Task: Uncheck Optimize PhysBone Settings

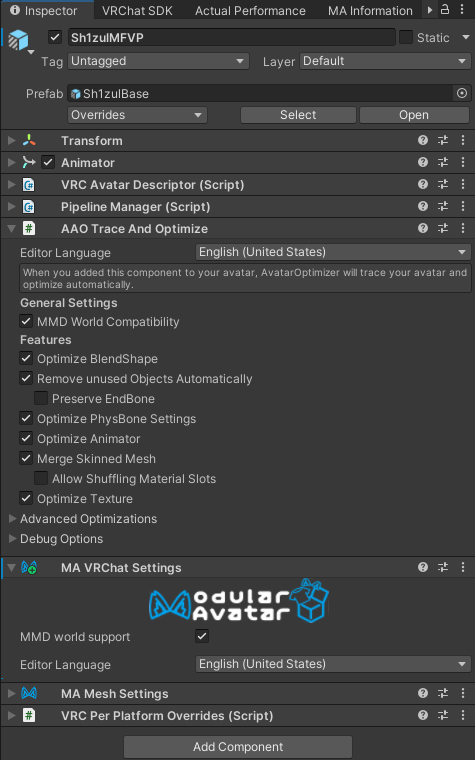Action: 26,418
